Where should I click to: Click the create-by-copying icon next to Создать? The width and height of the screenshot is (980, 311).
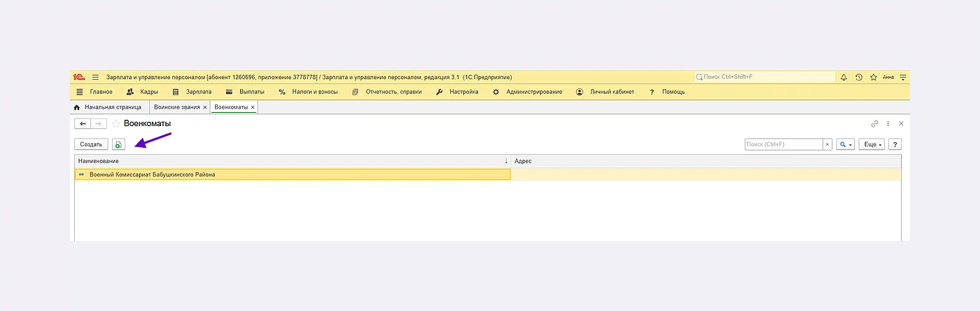pos(118,144)
